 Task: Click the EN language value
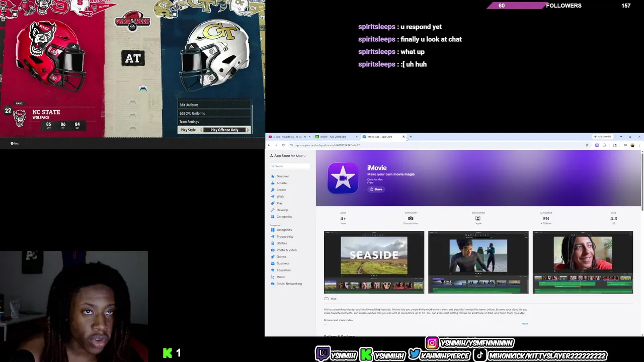546,219
